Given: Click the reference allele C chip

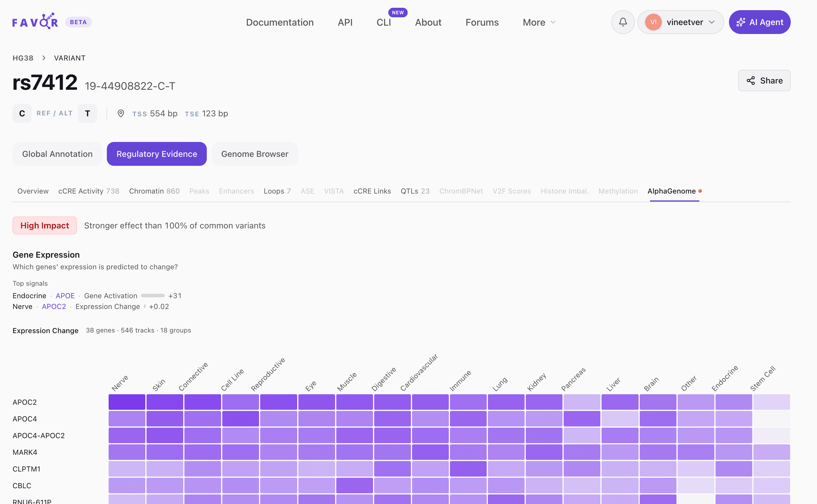Looking at the screenshot, I should pyautogui.click(x=22, y=113).
